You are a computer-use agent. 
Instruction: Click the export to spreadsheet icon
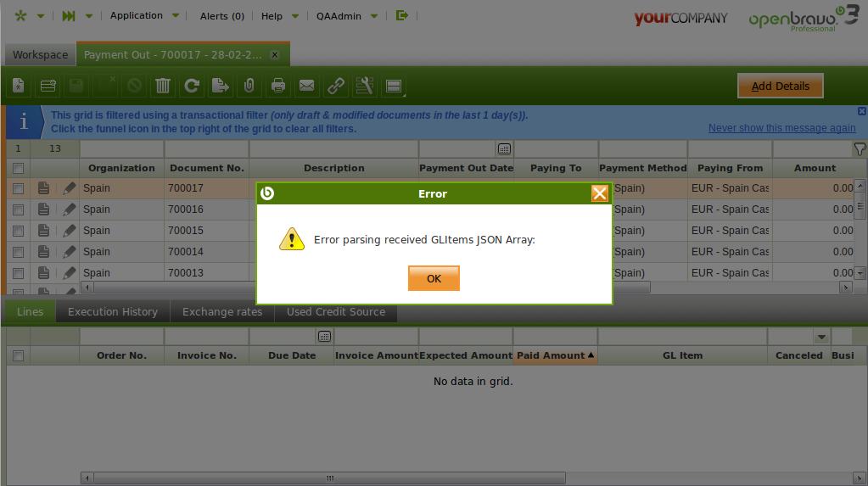click(x=221, y=86)
